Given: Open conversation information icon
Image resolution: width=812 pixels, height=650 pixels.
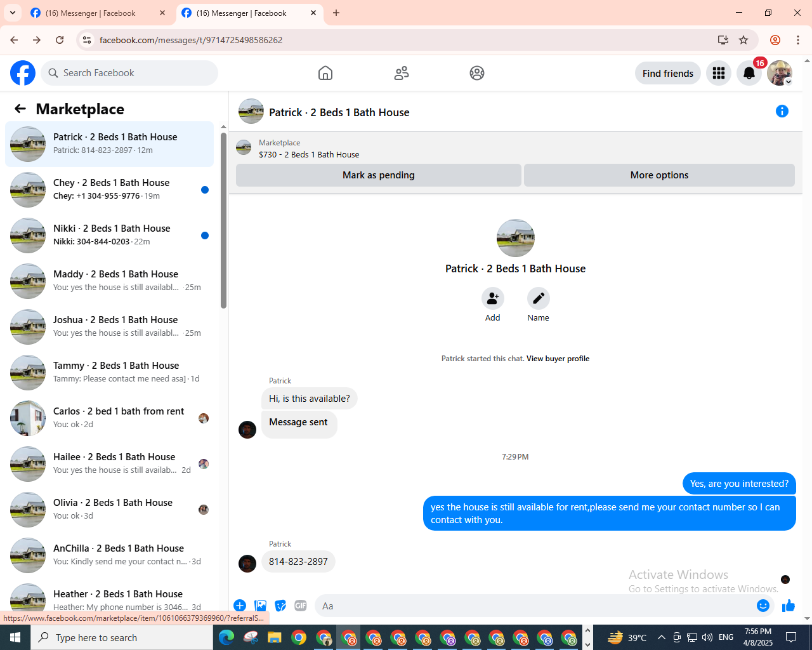Looking at the screenshot, I should pyautogui.click(x=782, y=111).
